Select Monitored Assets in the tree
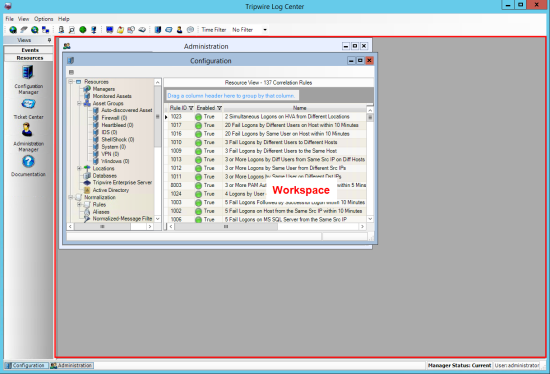This screenshot has height=374, width=550. tap(112, 96)
